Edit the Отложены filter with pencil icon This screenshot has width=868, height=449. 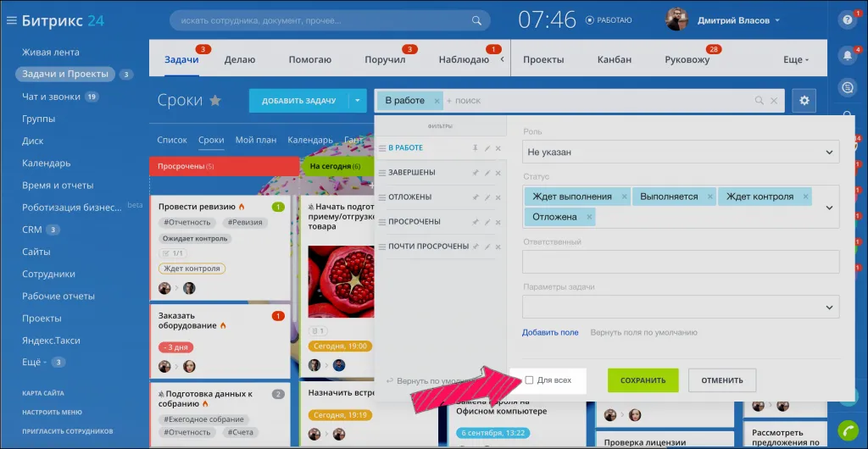[487, 197]
